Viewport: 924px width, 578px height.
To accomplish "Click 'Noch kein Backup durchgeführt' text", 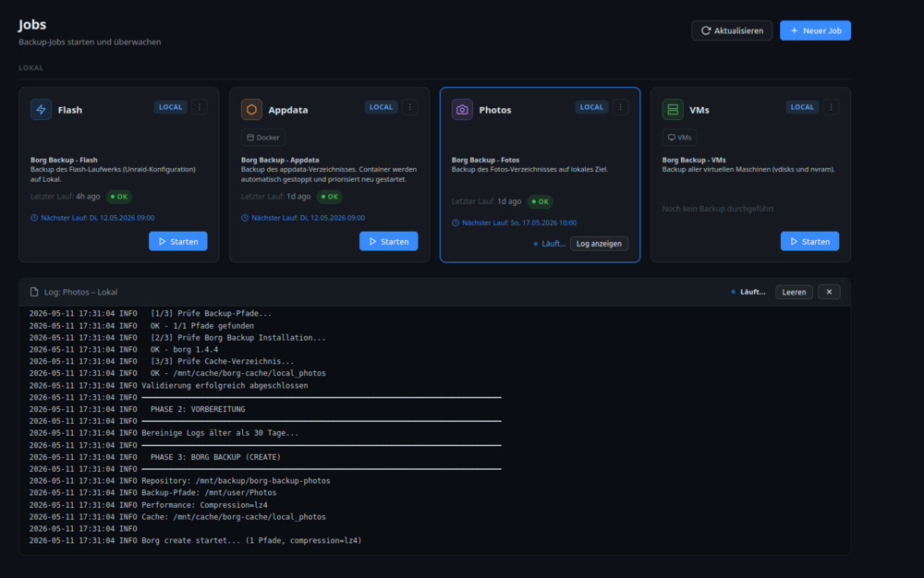I will 718,209.
